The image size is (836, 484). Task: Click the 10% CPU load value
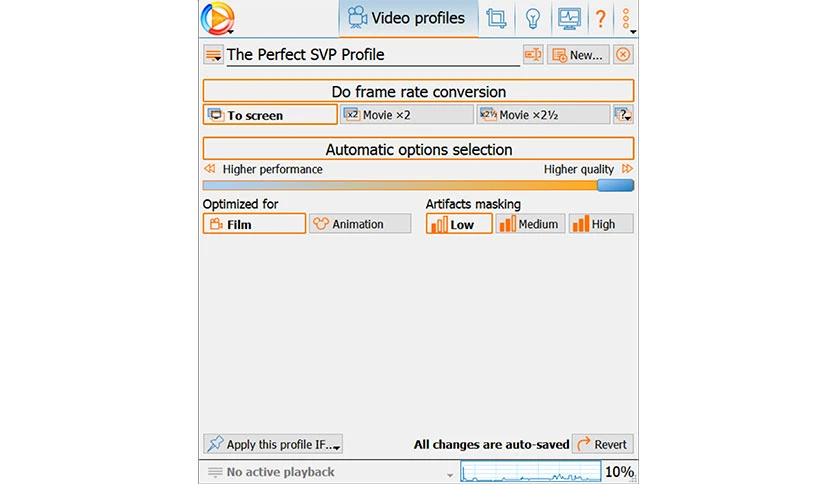619,472
